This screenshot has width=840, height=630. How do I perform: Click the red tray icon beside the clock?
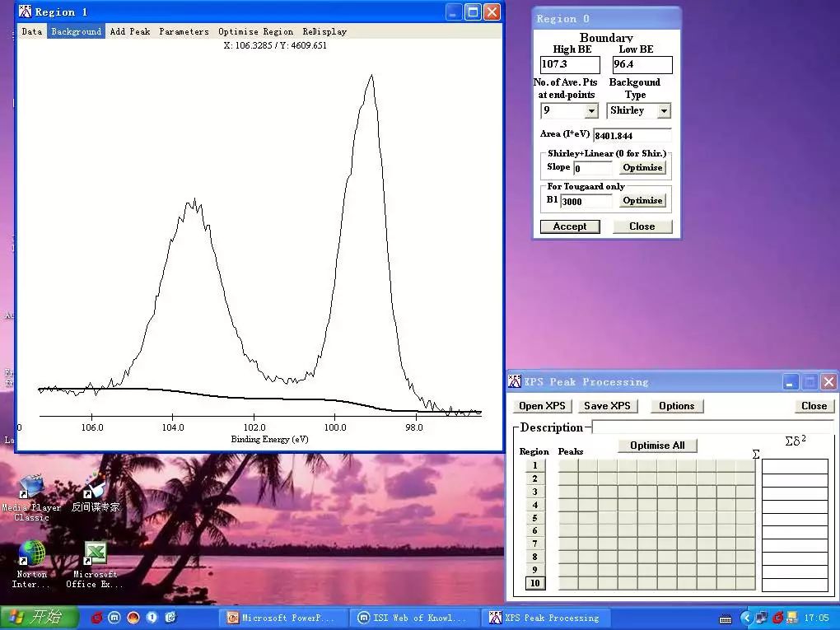[x=778, y=618]
